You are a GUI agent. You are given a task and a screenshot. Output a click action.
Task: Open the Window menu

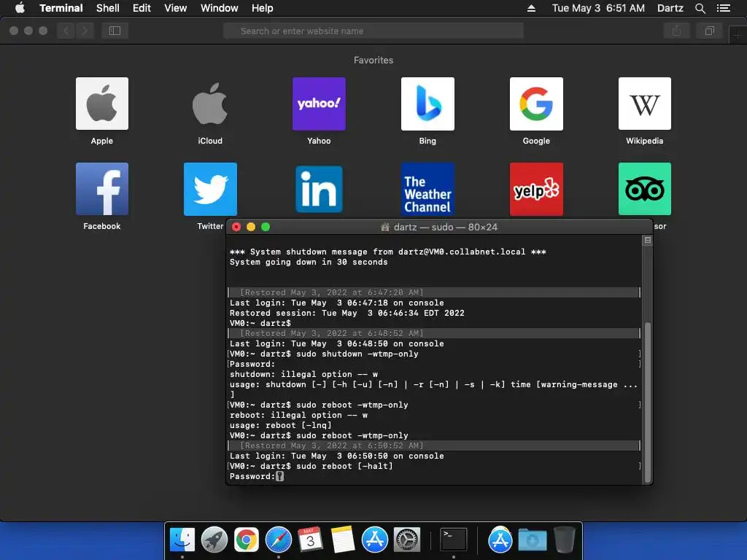click(219, 8)
